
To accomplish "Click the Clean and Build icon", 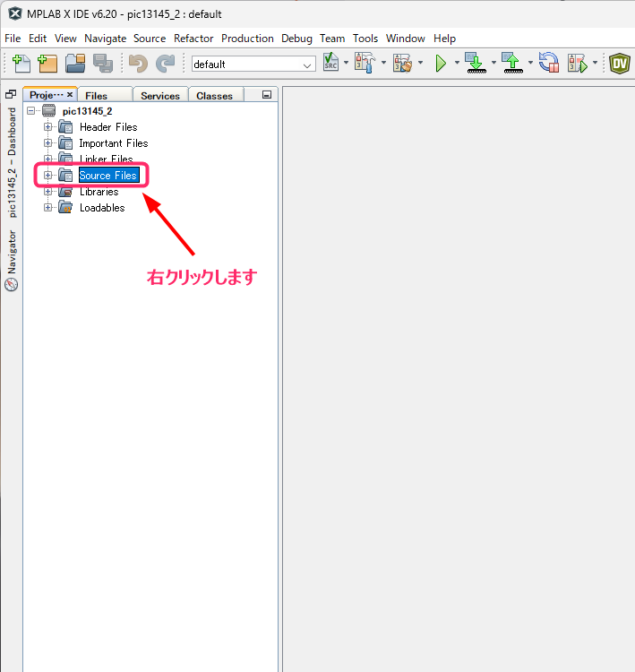I will coord(400,64).
